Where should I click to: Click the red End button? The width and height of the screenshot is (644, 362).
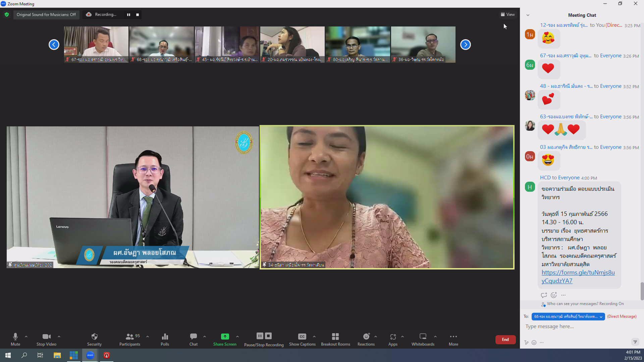point(505,340)
